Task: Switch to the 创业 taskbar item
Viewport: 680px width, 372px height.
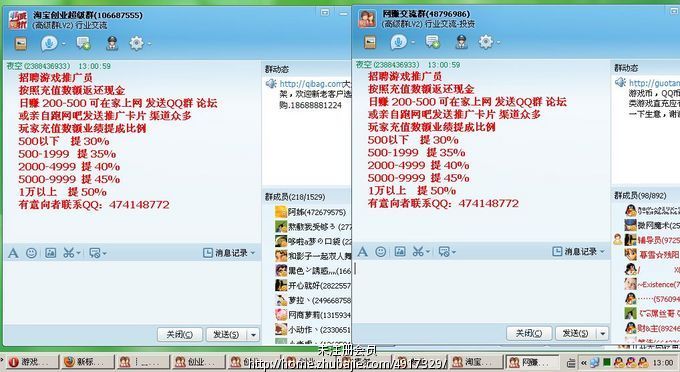Action: pos(198,362)
